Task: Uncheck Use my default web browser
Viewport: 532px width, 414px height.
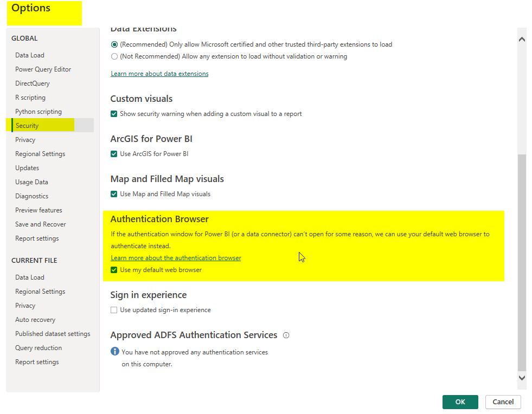Action: (x=114, y=270)
